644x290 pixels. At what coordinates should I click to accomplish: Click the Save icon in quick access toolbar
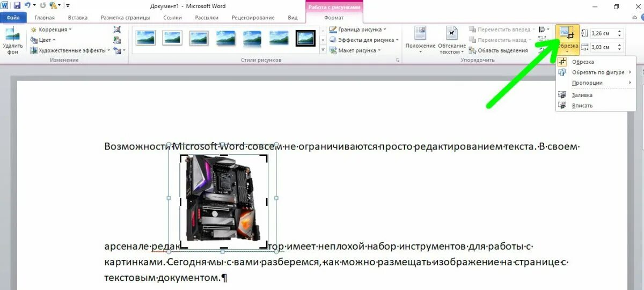[17, 5]
